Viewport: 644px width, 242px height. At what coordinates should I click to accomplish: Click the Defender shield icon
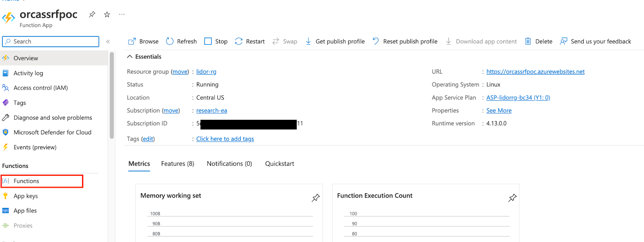(x=6, y=132)
